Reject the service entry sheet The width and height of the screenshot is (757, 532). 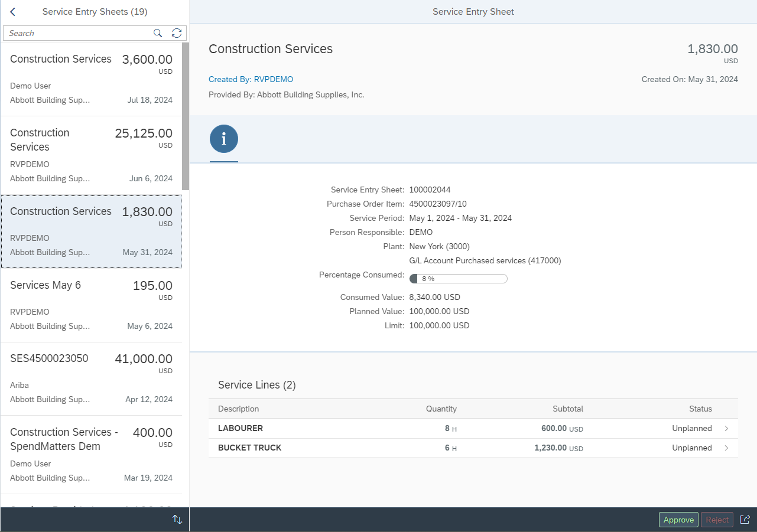(717, 520)
